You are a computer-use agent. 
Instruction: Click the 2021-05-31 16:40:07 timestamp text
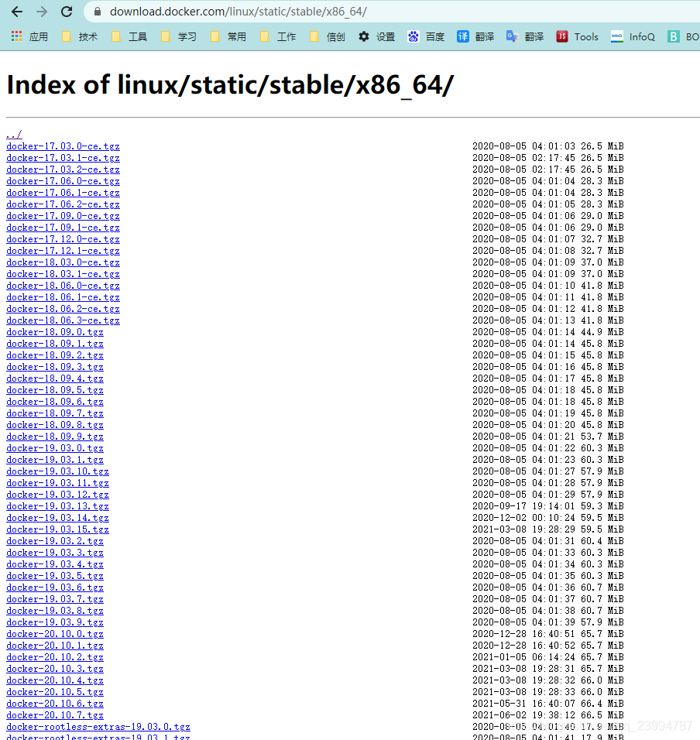[523, 703]
